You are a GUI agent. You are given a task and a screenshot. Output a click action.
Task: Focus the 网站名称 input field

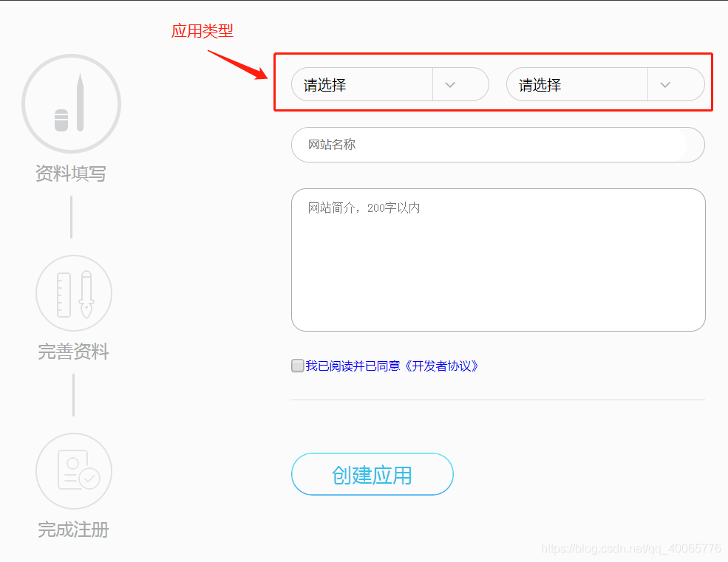pos(498,145)
